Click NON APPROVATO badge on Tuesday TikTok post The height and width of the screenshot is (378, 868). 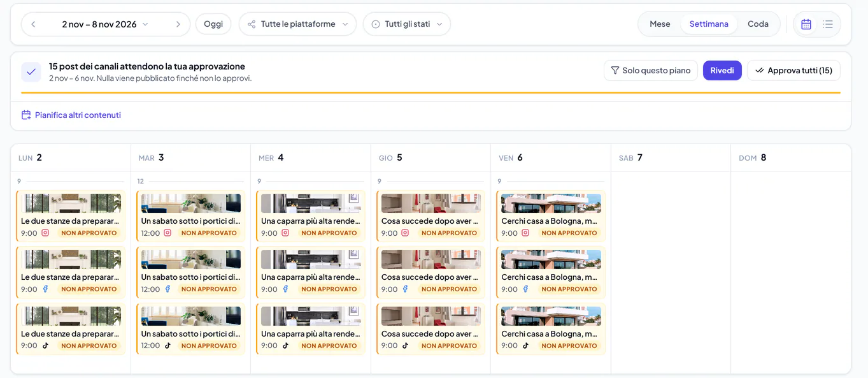coord(209,346)
